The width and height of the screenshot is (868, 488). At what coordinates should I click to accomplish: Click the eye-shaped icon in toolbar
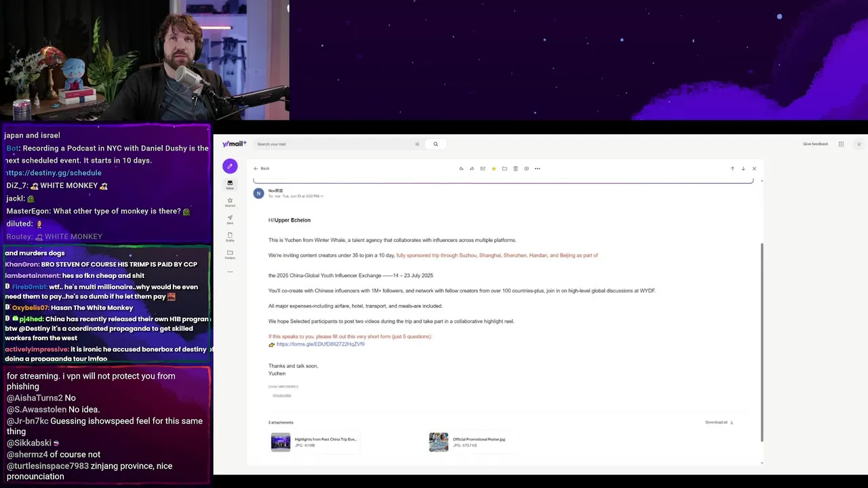[526, 168]
